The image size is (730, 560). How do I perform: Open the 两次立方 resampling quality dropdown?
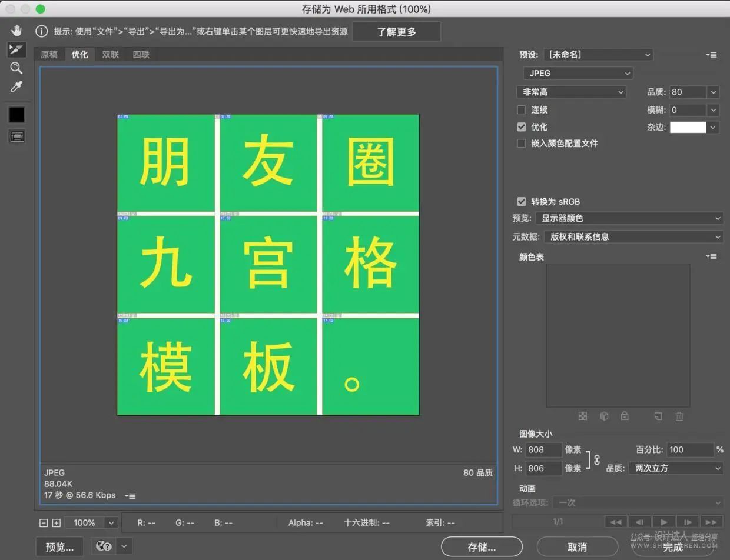point(675,468)
